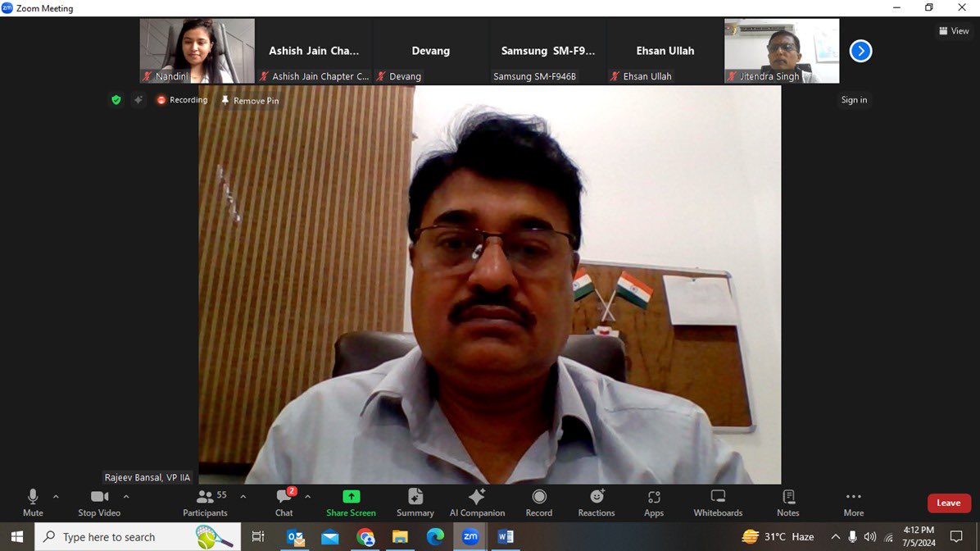The width and height of the screenshot is (980, 551).
Task: Select Samsung SM-F946B participant tile
Action: 547,51
